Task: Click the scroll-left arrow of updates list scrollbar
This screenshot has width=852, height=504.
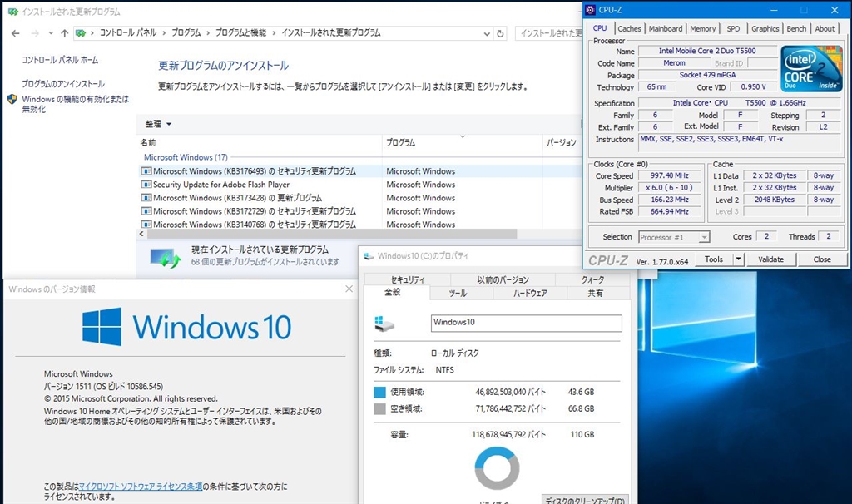Action: click(141, 234)
